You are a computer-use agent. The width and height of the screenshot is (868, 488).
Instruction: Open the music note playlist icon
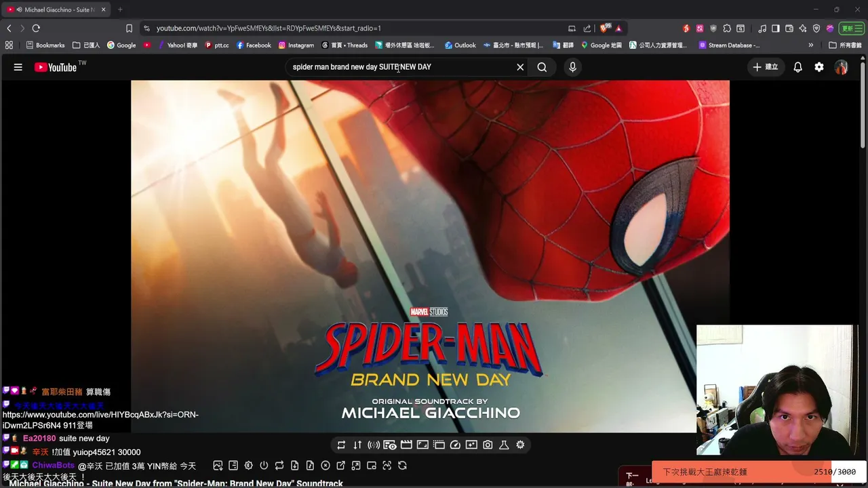pyautogui.click(x=763, y=28)
